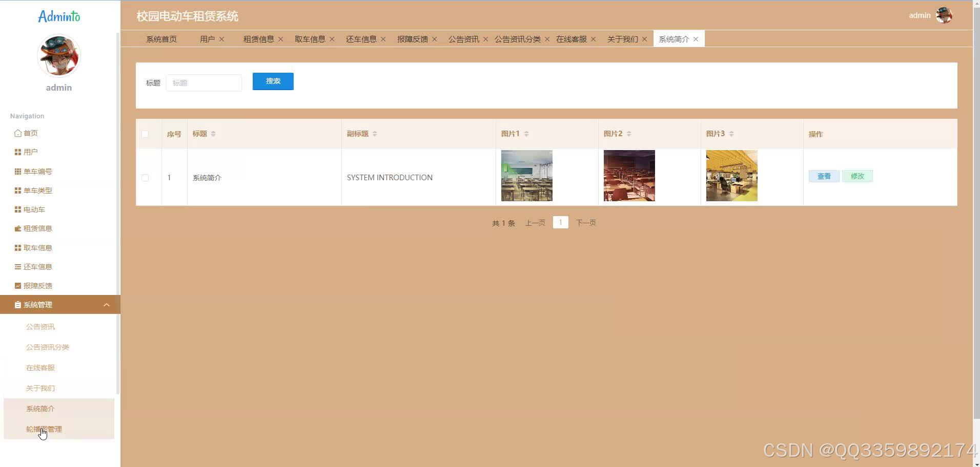Sort by the 标题 column arrows
The image size is (980, 467).
(213, 134)
